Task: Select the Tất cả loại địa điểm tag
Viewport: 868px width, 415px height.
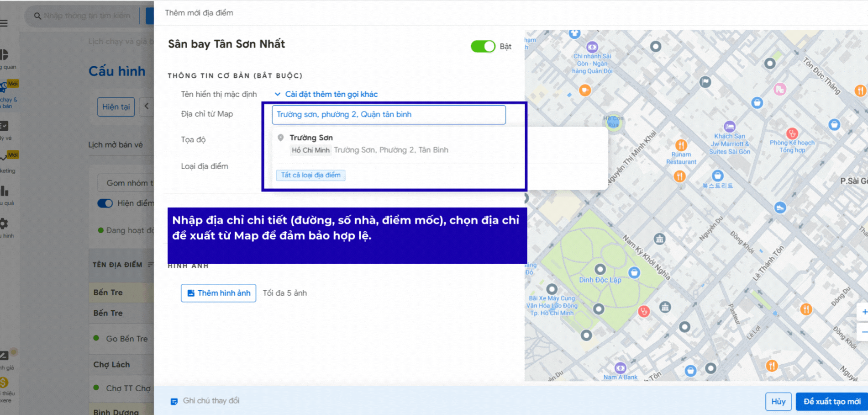Action: coord(310,175)
